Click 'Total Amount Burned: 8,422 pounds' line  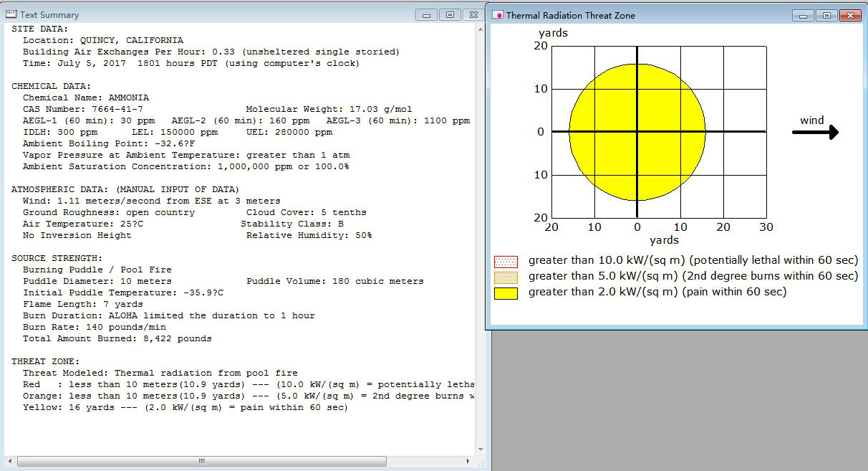click(x=117, y=338)
